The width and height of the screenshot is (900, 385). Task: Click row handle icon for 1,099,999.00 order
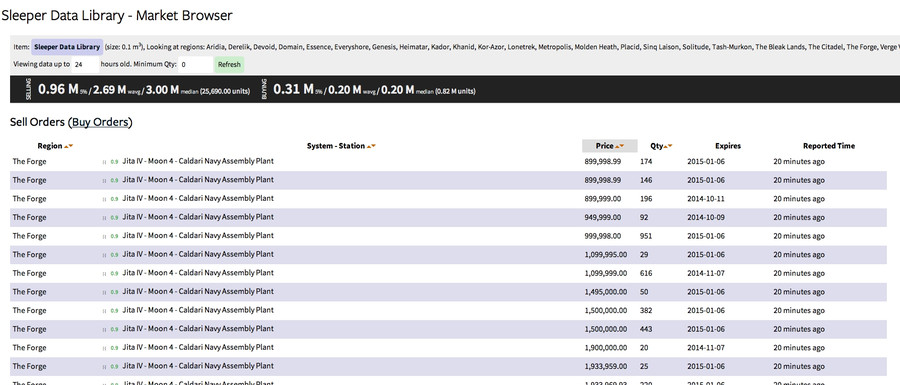[104, 274]
